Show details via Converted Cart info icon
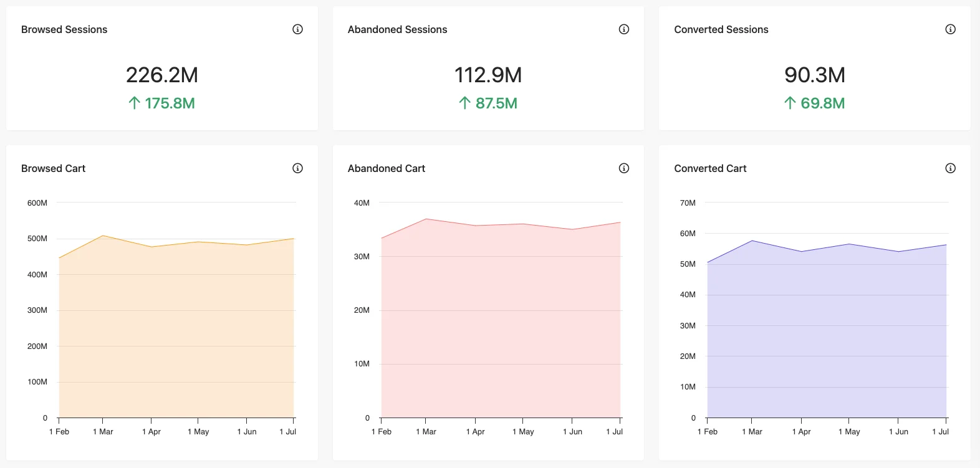The height and width of the screenshot is (468, 980). click(950, 168)
